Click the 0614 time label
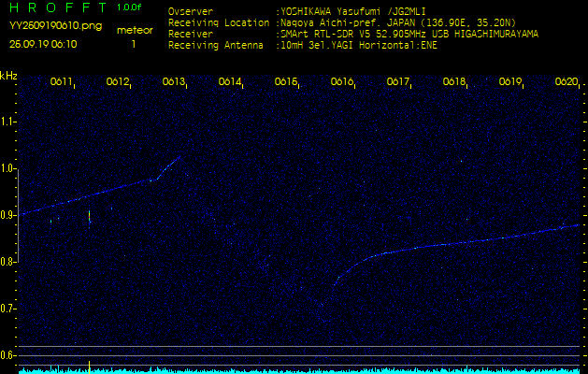The image size is (588, 374). coord(230,82)
